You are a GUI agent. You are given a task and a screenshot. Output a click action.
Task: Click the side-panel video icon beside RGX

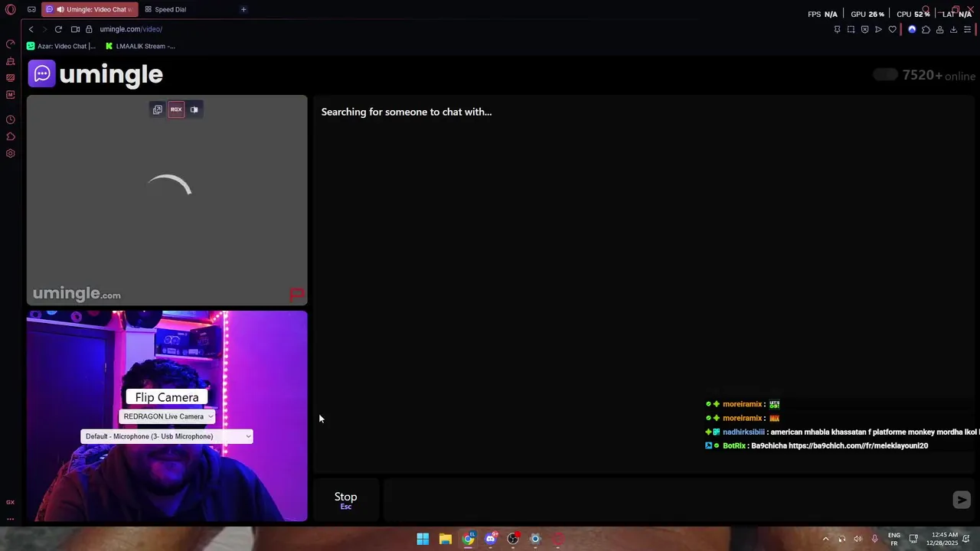pyautogui.click(x=194, y=109)
